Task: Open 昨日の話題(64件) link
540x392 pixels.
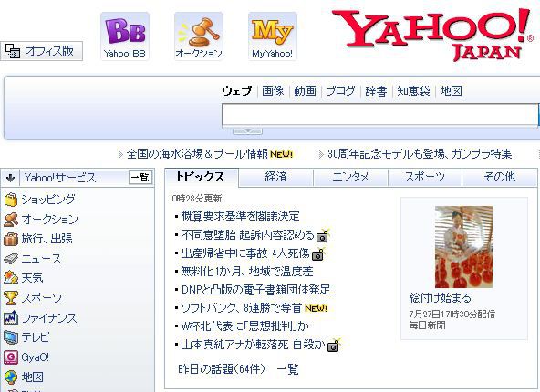Action: coord(223,369)
